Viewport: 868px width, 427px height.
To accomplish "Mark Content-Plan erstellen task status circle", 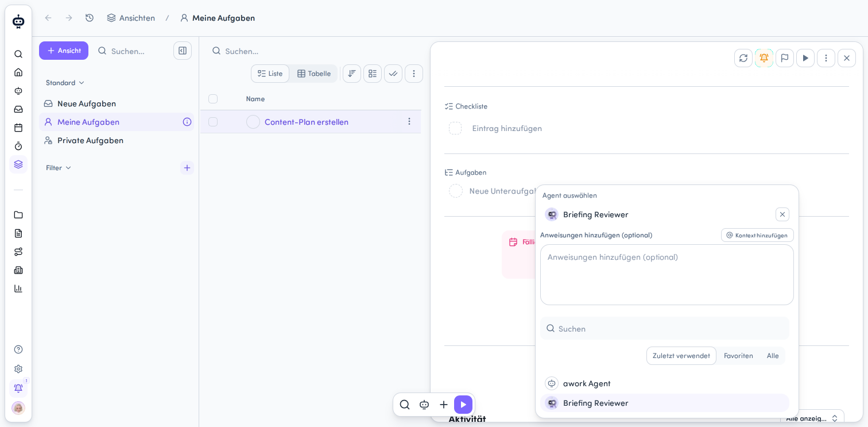I will click(x=253, y=122).
